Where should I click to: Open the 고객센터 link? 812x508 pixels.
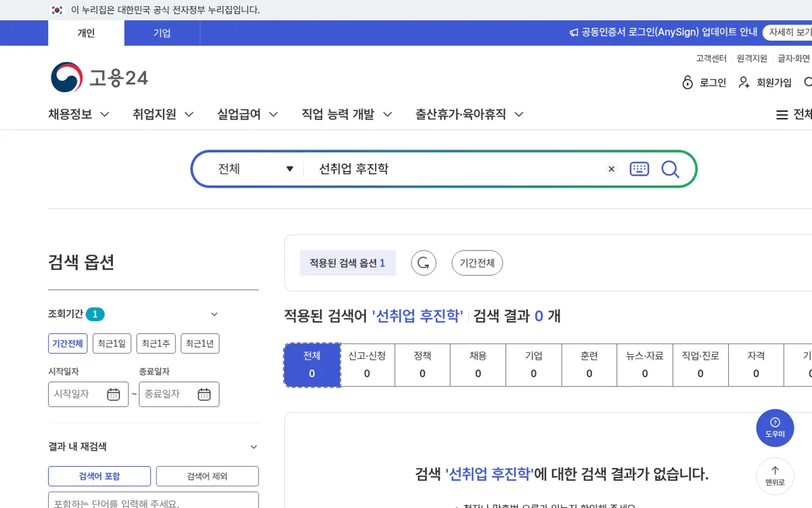[x=711, y=58]
